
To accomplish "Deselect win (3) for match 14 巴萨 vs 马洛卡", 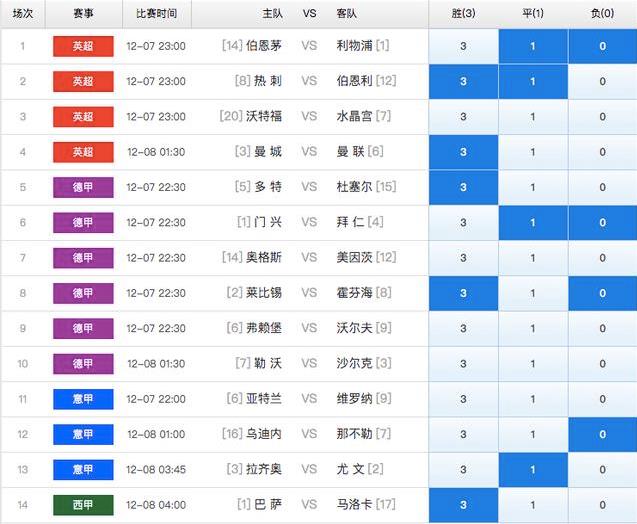I will [x=463, y=505].
